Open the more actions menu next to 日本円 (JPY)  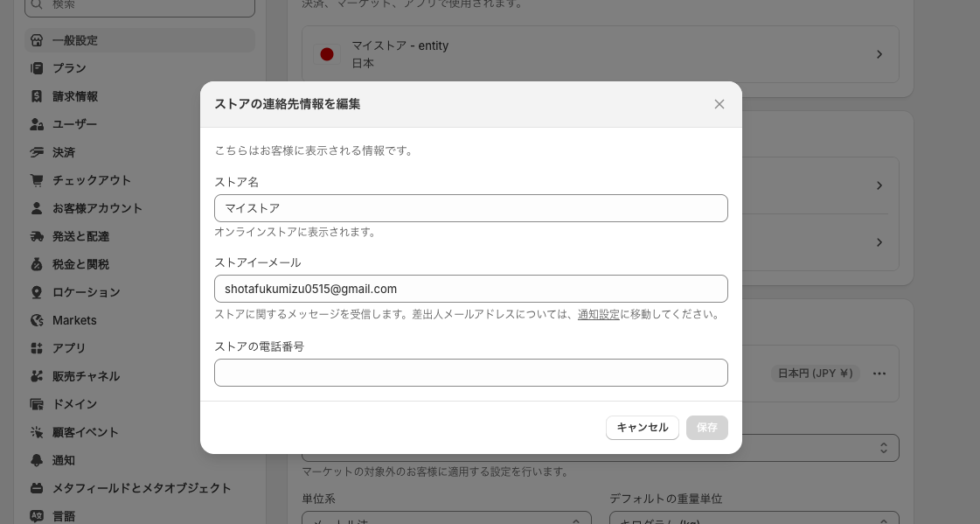(x=879, y=374)
